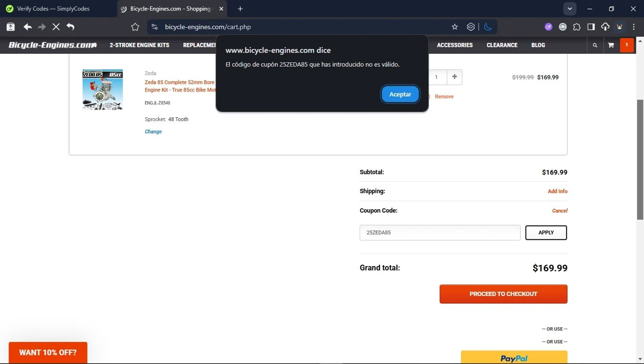Click the star icon left of the address bar
The height and width of the screenshot is (364, 644).
coord(135,27)
